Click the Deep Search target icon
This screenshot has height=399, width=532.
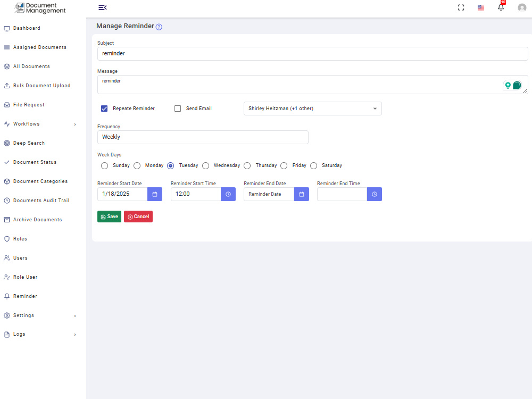point(7,143)
